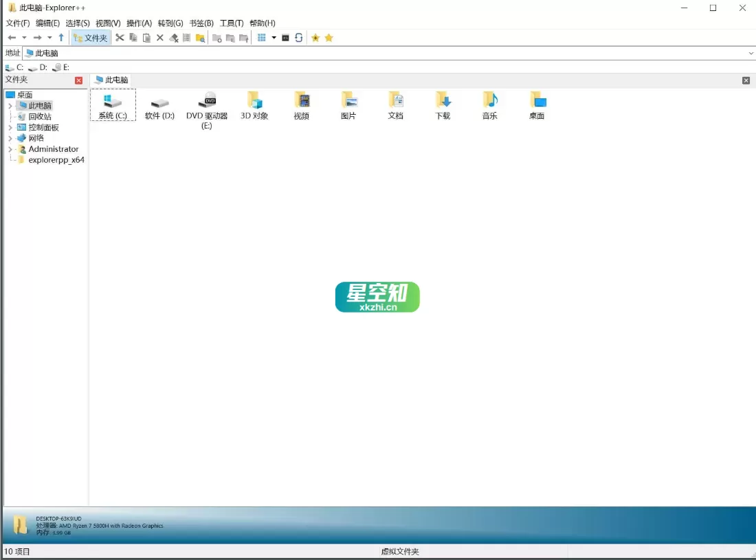Click inside the 地址 address bar field
Image resolution: width=756 pixels, height=560 pixels.
point(206,53)
